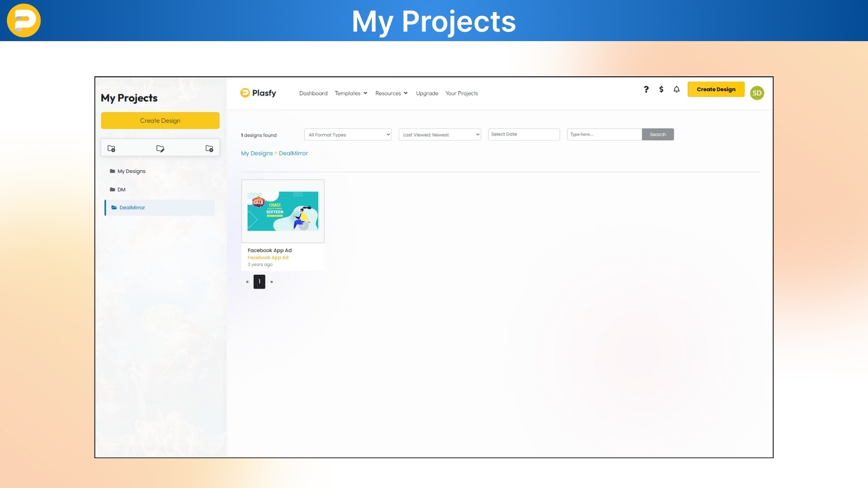Open the help question mark icon
868x488 pixels.
coord(646,89)
